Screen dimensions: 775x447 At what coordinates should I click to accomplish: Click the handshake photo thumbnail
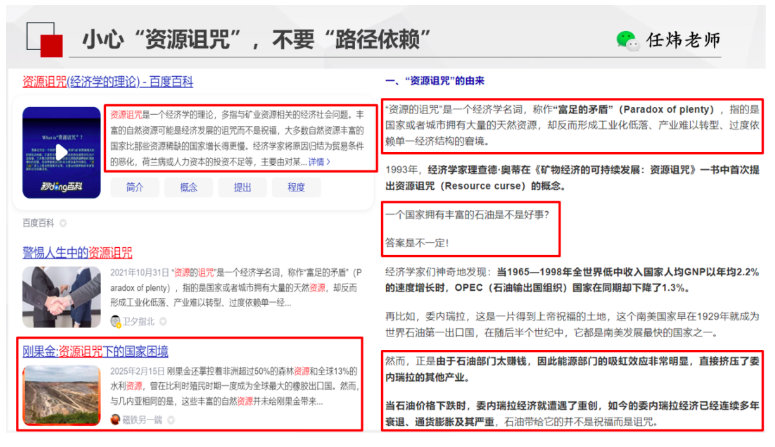pos(61,297)
